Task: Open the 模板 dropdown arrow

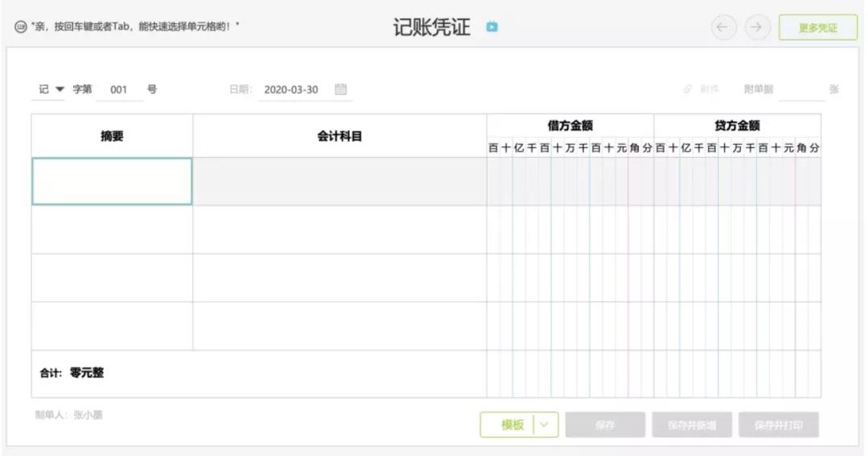Action: (546, 425)
